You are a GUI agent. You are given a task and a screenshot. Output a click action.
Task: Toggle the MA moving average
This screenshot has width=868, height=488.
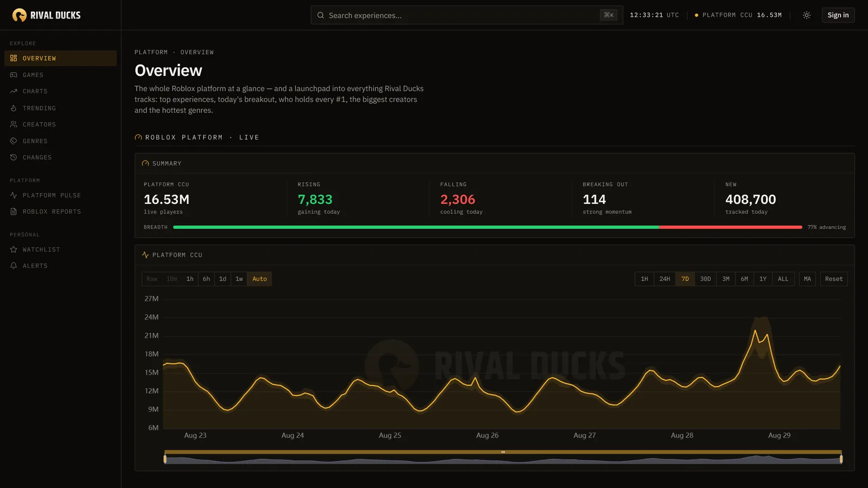(807, 279)
